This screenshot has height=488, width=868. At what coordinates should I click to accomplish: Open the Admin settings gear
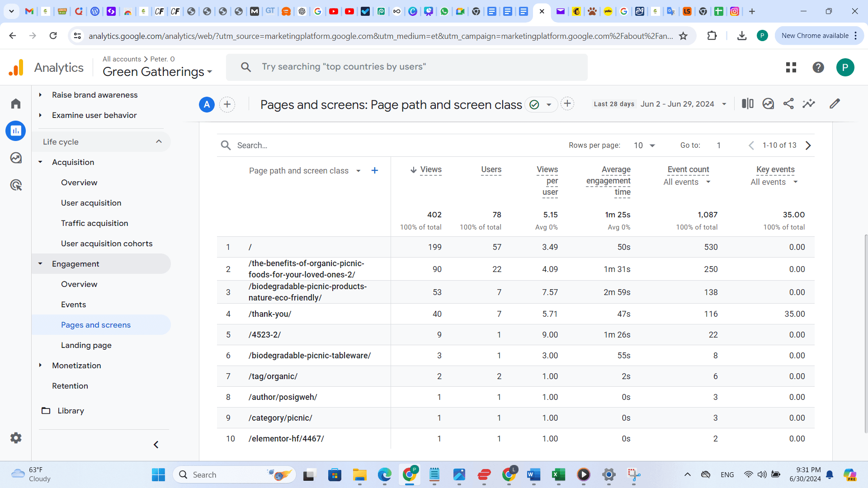point(16,438)
